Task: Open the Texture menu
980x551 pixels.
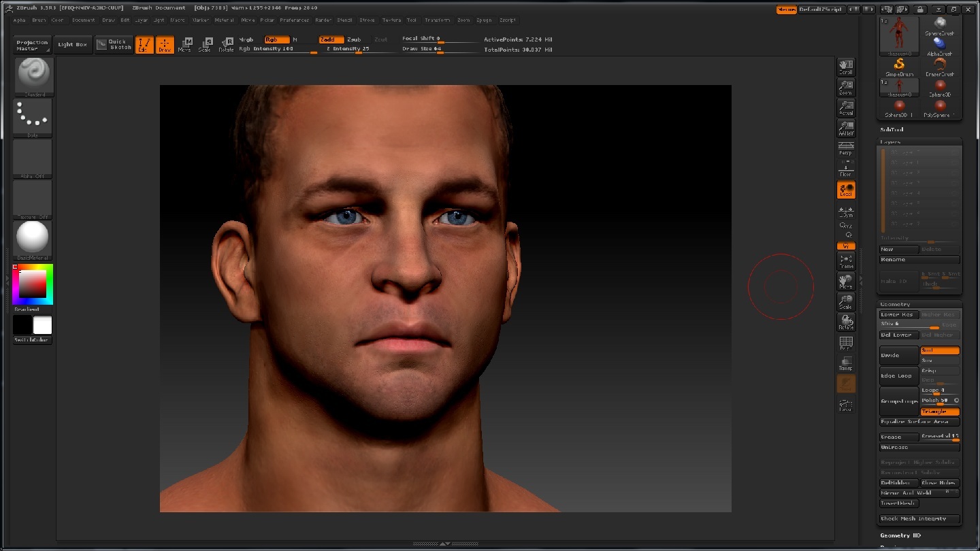Action: click(391, 20)
